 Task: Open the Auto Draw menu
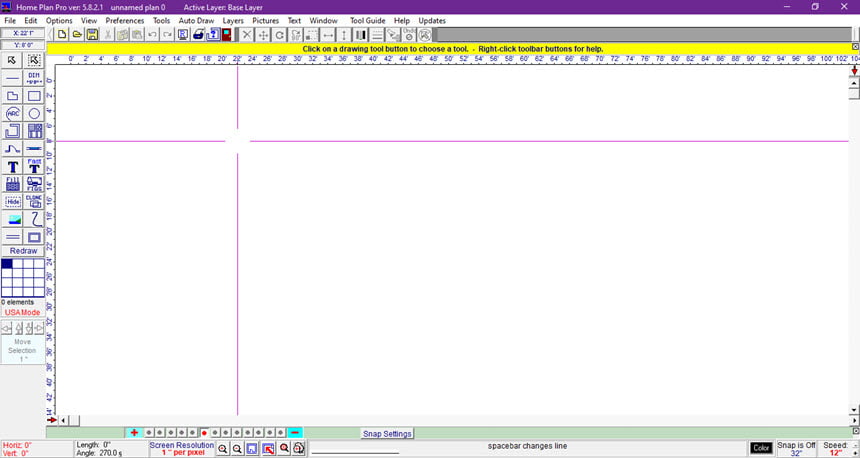[x=196, y=21]
